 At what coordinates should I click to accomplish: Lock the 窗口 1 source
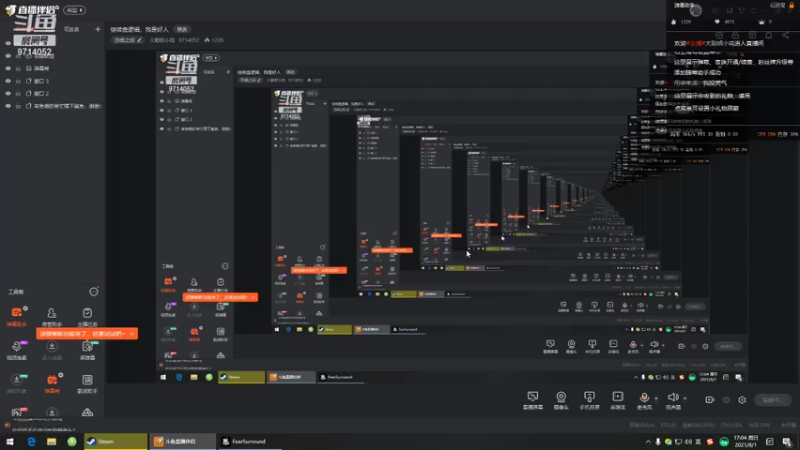coord(18,81)
